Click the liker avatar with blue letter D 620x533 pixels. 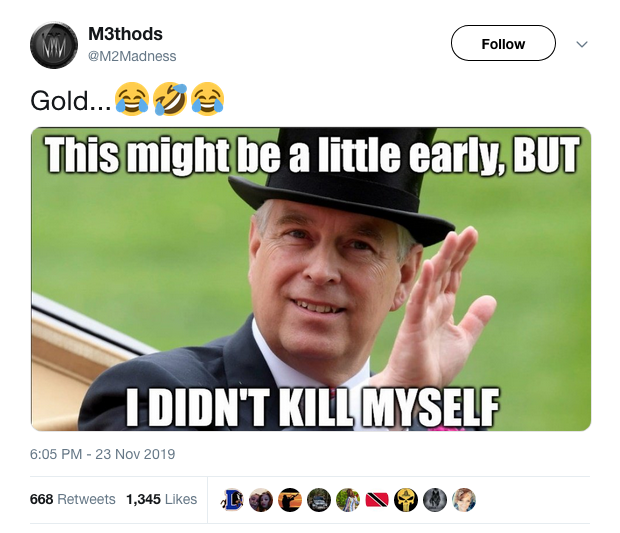pyautogui.click(x=233, y=499)
